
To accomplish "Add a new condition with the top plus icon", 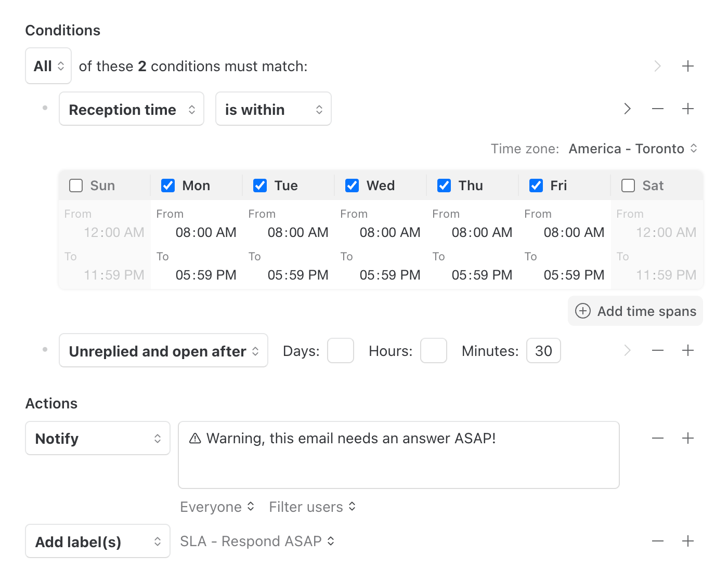I will tap(687, 66).
